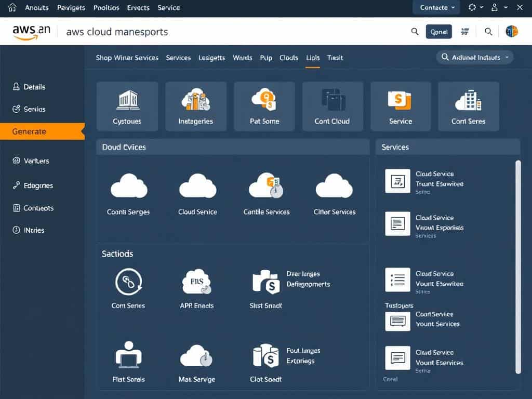Viewport: 532px width, 399px height.
Task: Open Cloud Service Traunt Eswitee icon
Action: tap(397, 181)
